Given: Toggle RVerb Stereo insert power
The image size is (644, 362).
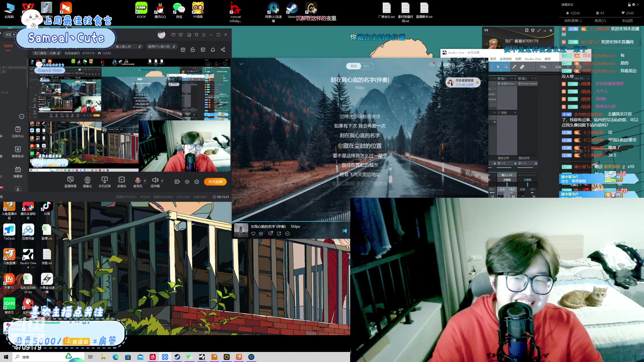Looking at the screenshot, I should (520, 84).
